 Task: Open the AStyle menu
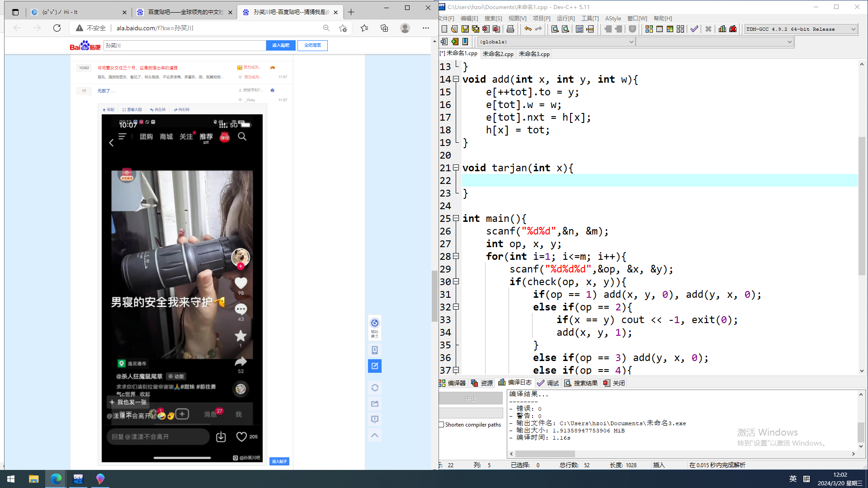(x=613, y=19)
